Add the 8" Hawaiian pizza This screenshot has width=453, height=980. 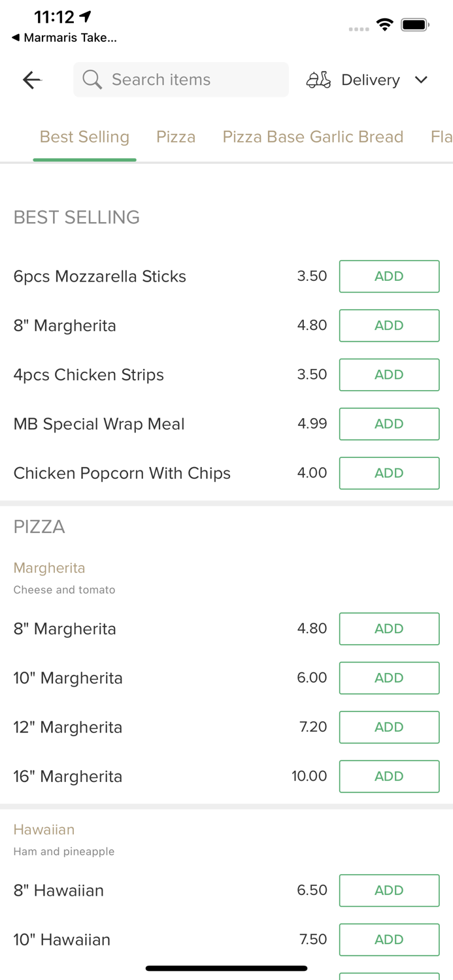click(389, 890)
